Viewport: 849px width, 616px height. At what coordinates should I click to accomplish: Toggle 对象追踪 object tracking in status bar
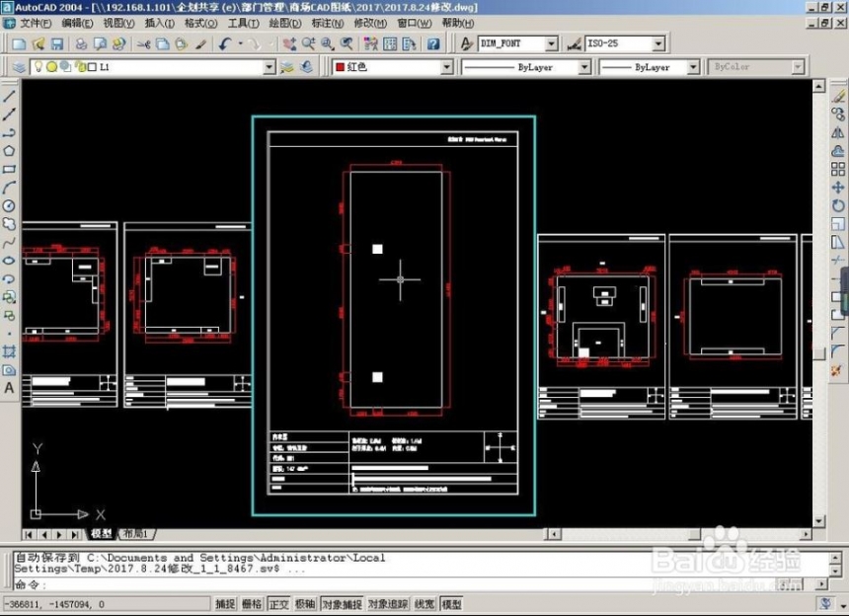pyautogui.click(x=388, y=604)
